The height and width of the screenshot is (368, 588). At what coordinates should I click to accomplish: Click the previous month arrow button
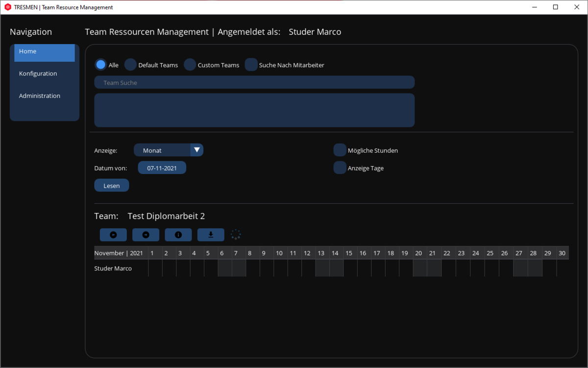[x=113, y=235]
